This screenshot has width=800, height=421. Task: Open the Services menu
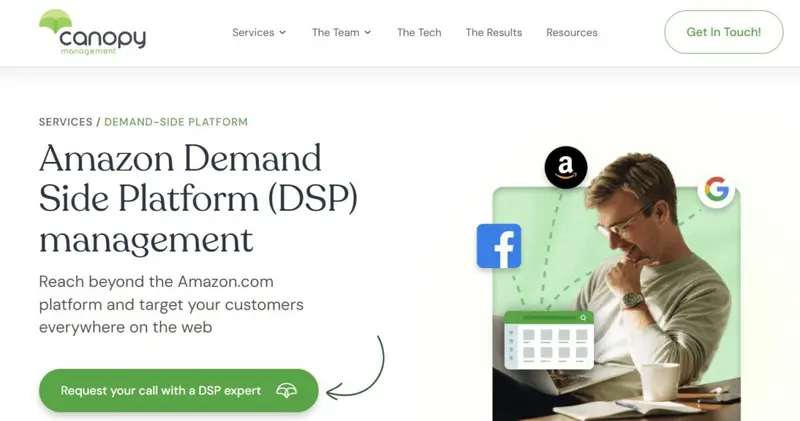tap(259, 33)
